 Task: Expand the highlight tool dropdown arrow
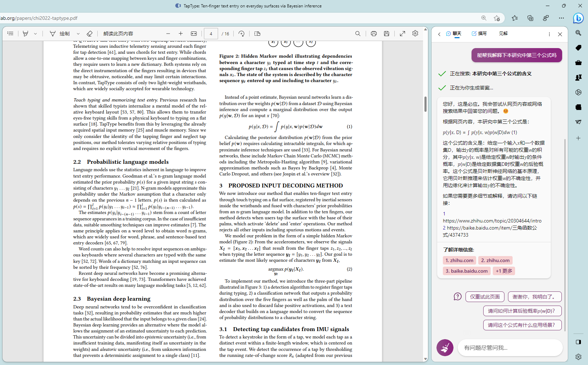(35, 34)
